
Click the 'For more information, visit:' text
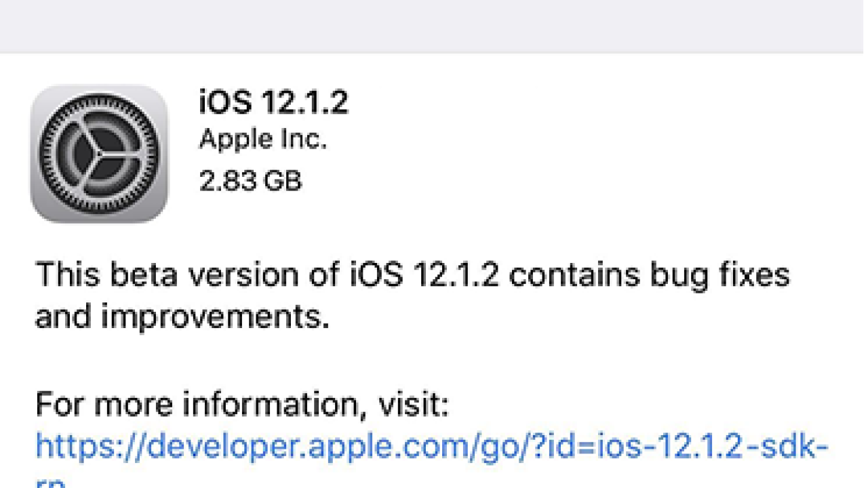coord(242,405)
